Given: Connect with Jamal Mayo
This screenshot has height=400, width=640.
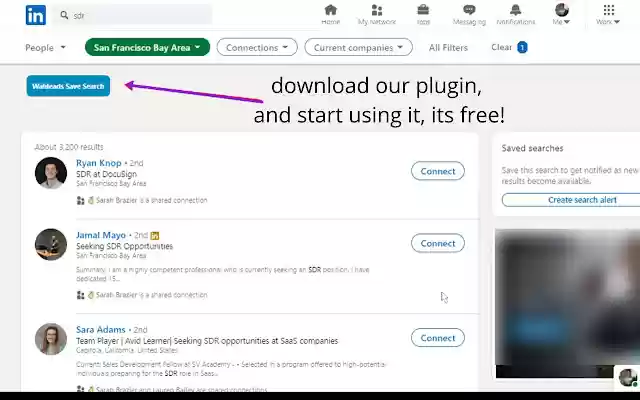Looking at the screenshot, I should (x=438, y=243).
